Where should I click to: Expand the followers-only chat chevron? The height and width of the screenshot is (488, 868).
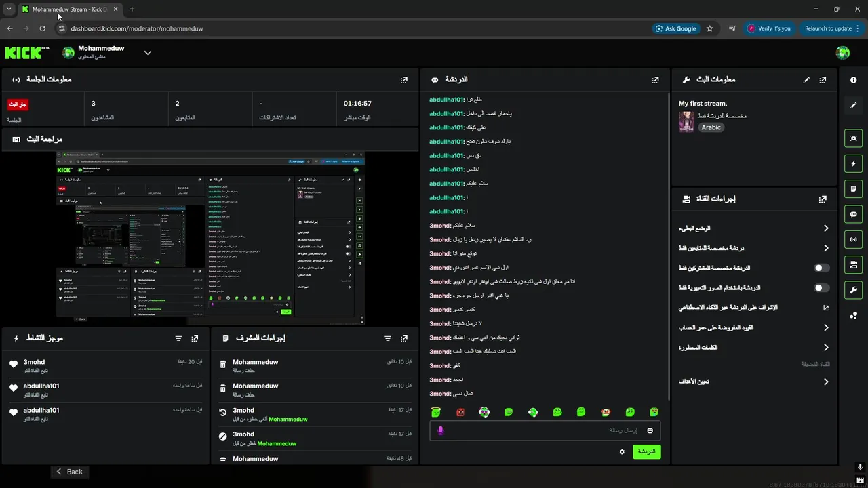pos(826,248)
